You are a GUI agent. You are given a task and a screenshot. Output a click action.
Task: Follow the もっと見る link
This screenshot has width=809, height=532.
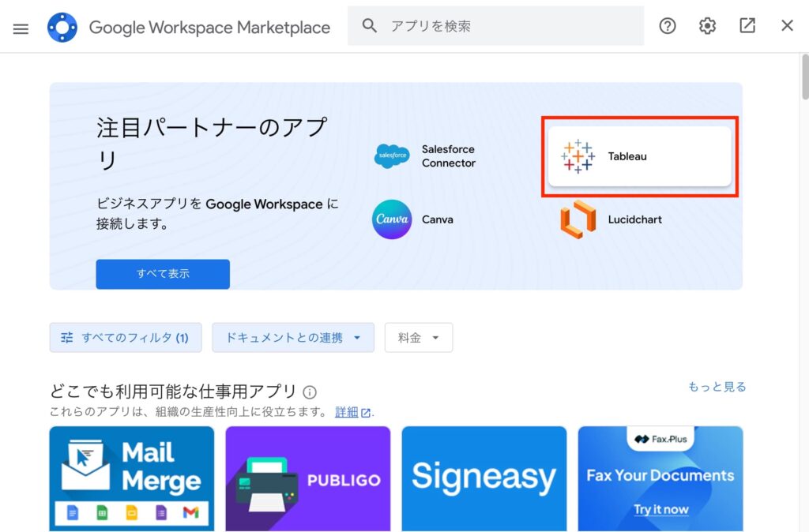[717, 387]
